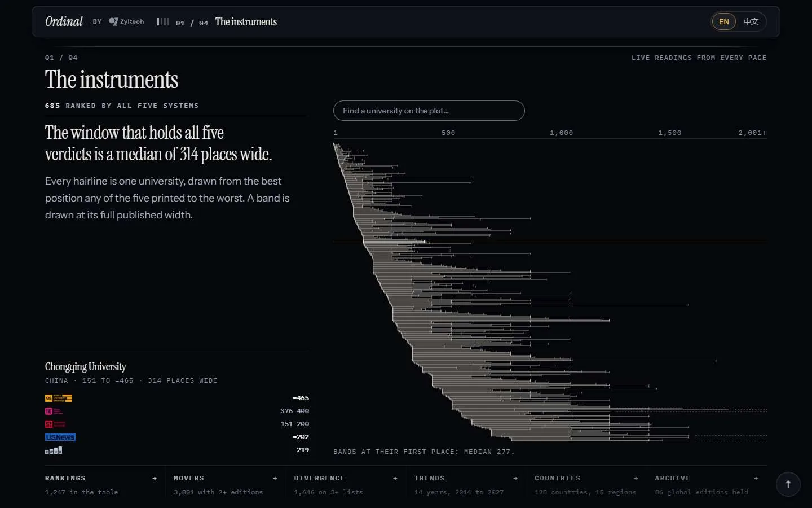Open the Divergence section arrow
This screenshot has height=508, width=812.
click(395, 478)
